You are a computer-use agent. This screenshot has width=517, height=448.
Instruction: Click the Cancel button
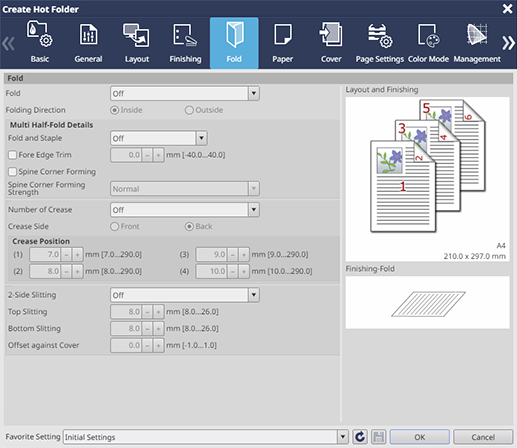pyautogui.click(x=483, y=437)
